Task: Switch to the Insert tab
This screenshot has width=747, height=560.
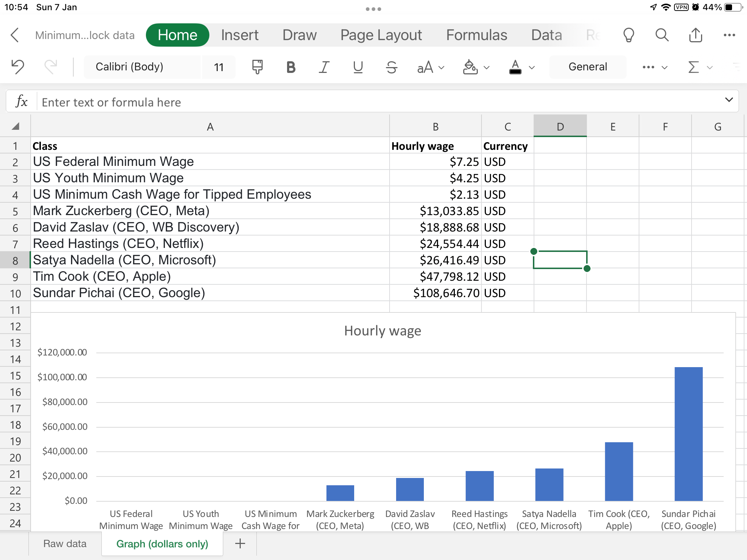Action: click(x=240, y=35)
